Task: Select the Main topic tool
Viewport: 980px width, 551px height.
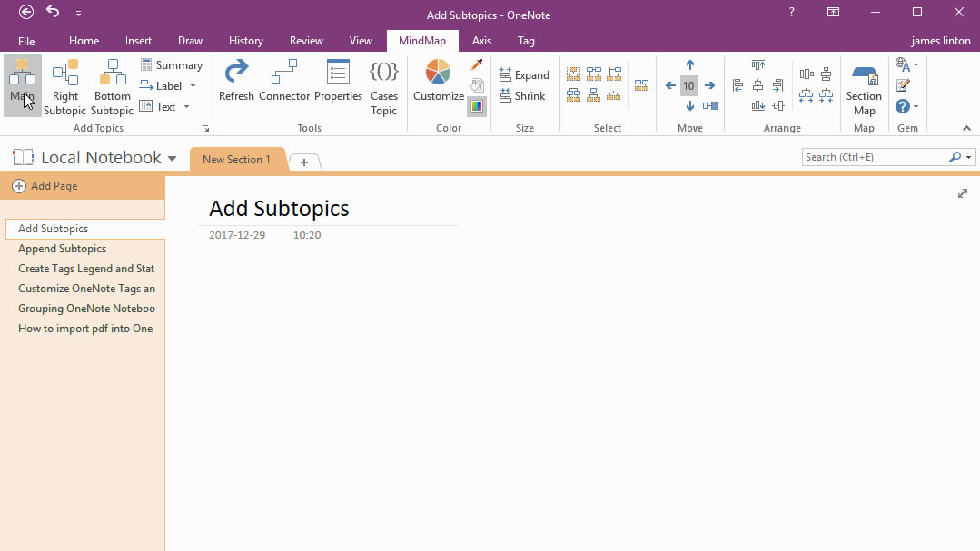Action: click(x=22, y=82)
